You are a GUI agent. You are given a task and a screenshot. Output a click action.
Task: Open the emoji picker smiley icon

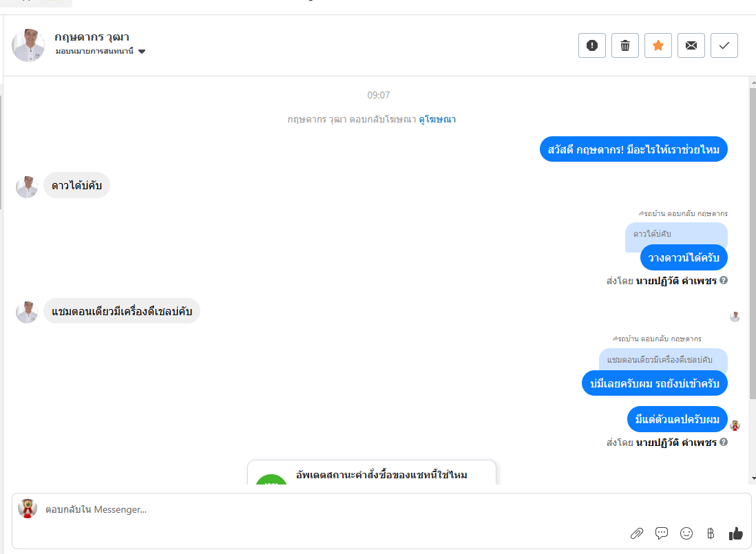686,533
